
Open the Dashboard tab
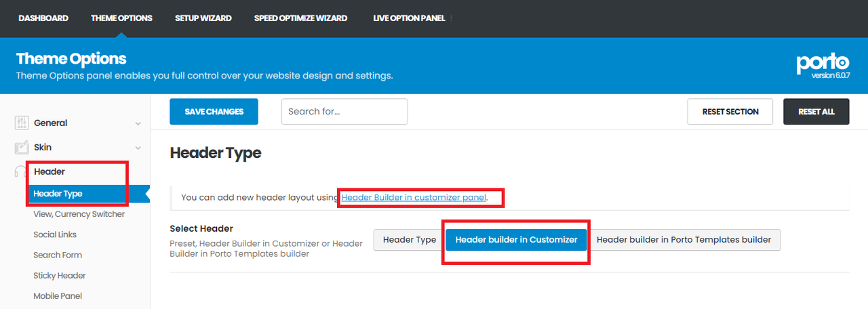(43, 18)
